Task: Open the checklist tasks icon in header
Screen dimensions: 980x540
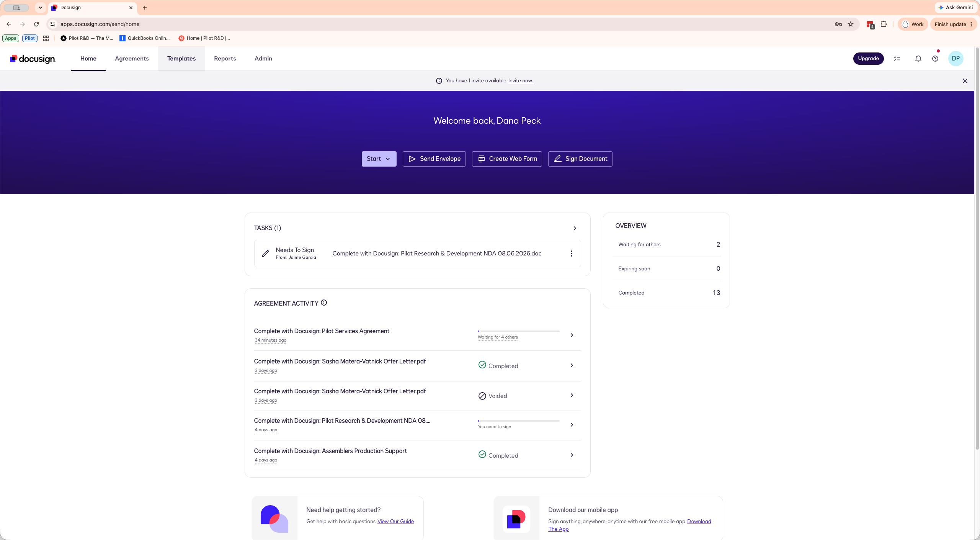Action: [897, 59]
